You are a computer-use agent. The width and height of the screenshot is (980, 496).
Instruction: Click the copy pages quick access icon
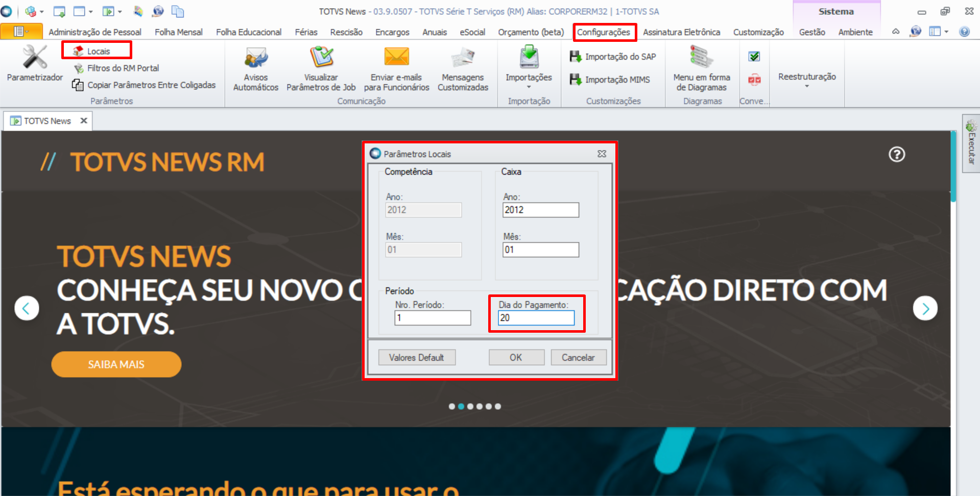[x=178, y=11]
